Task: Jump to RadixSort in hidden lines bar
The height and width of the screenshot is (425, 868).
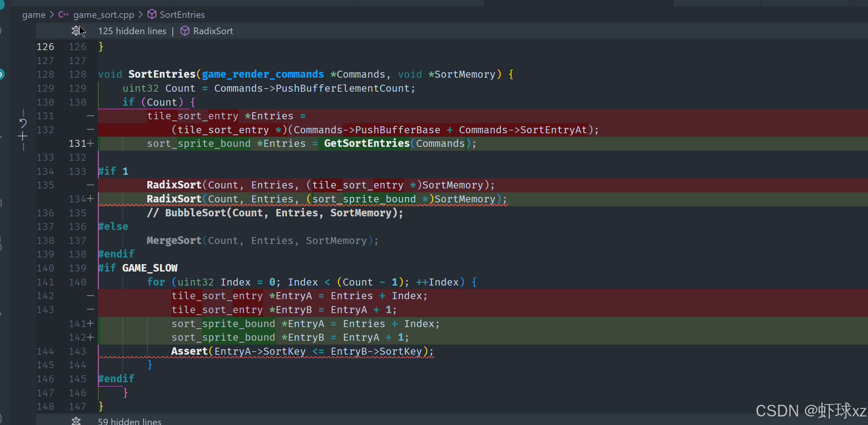Action: coord(213,31)
